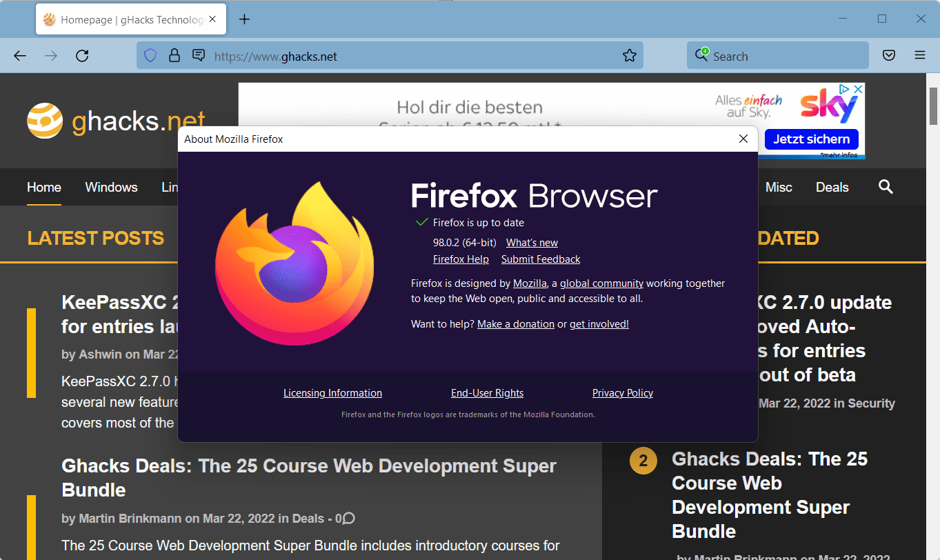
Task: Select the Homepage gHacks tab
Action: 131,20
